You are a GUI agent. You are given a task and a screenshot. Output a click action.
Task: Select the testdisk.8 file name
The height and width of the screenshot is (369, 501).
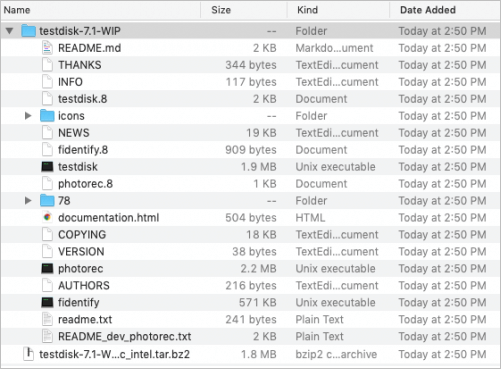[83, 99]
